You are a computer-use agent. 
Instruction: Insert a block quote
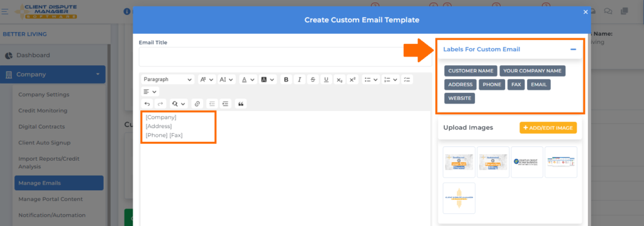(x=241, y=104)
